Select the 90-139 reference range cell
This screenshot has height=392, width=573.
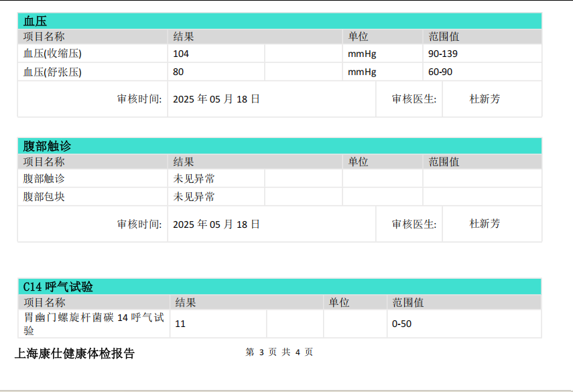point(443,54)
